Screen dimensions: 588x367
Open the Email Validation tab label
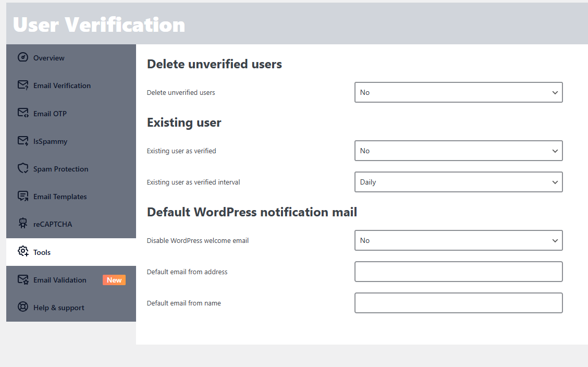coord(59,280)
